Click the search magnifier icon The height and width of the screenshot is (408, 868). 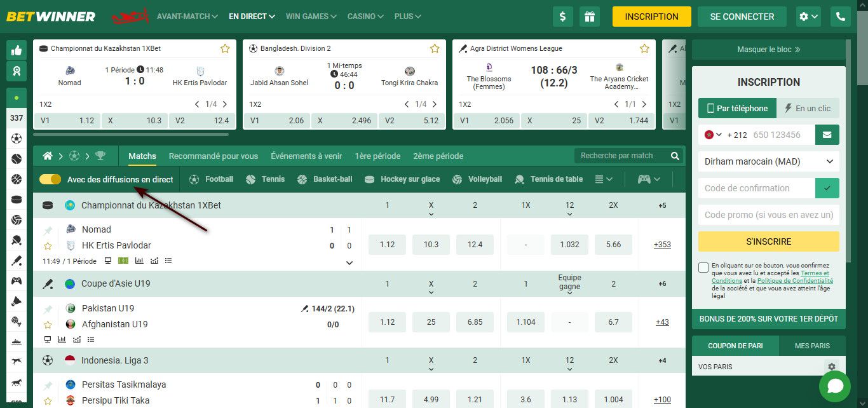click(x=675, y=156)
